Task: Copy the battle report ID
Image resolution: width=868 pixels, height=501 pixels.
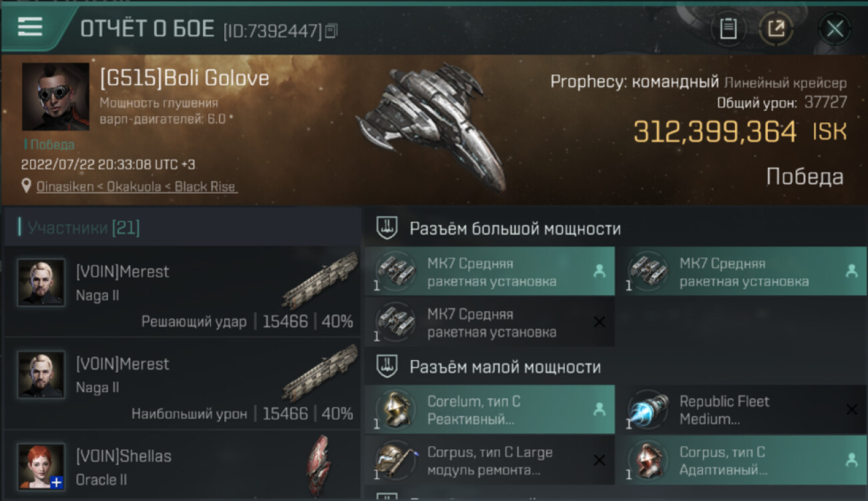Action: pyautogui.click(x=332, y=30)
